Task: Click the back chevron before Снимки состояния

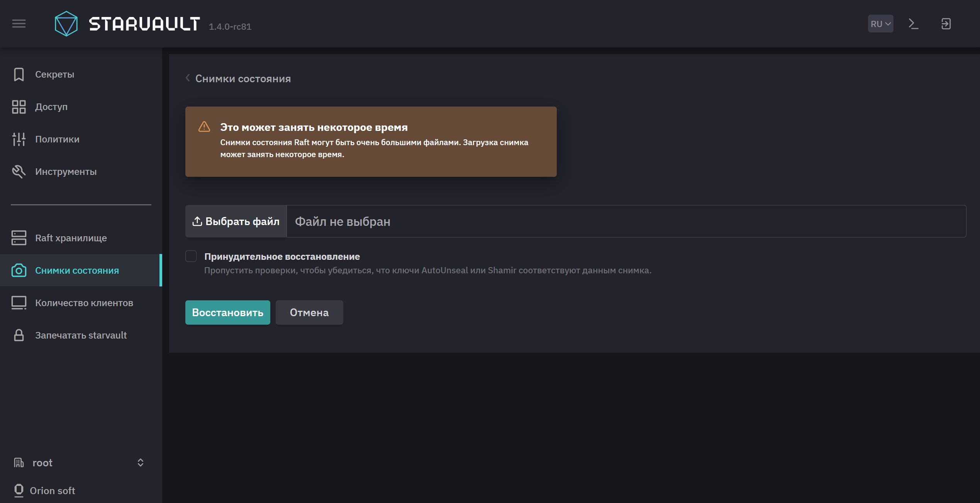Action: point(188,78)
